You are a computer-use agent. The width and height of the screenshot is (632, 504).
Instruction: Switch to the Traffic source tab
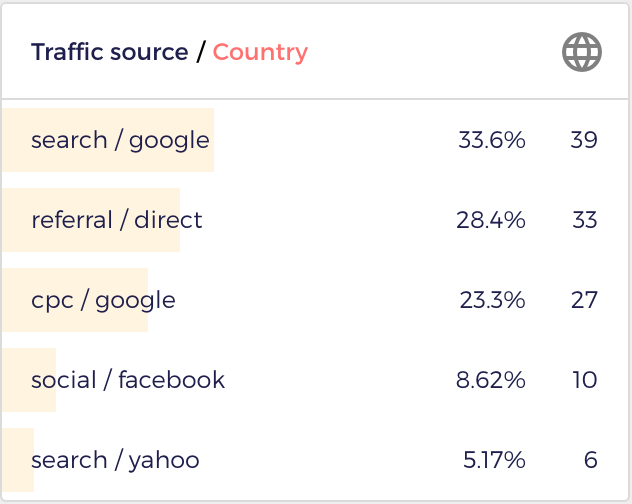coord(110,52)
